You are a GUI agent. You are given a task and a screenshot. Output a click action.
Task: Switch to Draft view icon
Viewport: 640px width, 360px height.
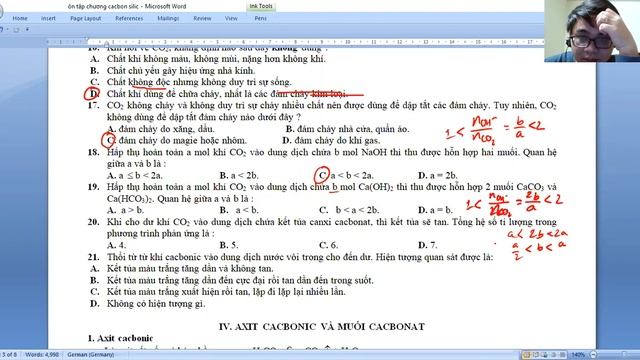tap(562, 355)
